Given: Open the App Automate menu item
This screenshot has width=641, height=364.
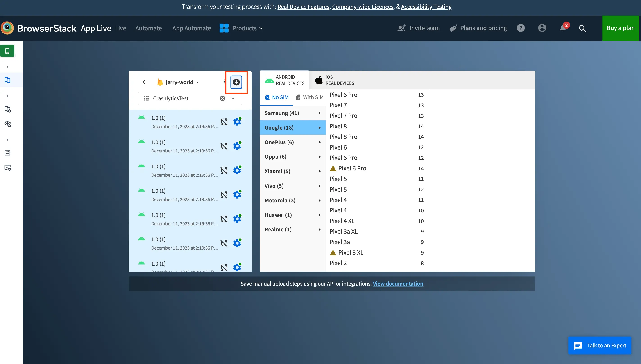Looking at the screenshot, I should [x=191, y=28].
